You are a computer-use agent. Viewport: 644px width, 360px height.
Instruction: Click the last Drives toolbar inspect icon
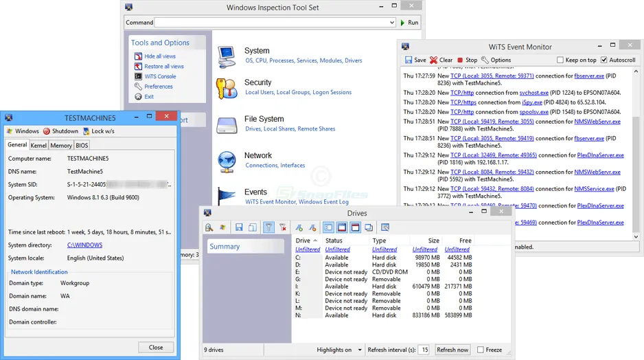[385, 227]
